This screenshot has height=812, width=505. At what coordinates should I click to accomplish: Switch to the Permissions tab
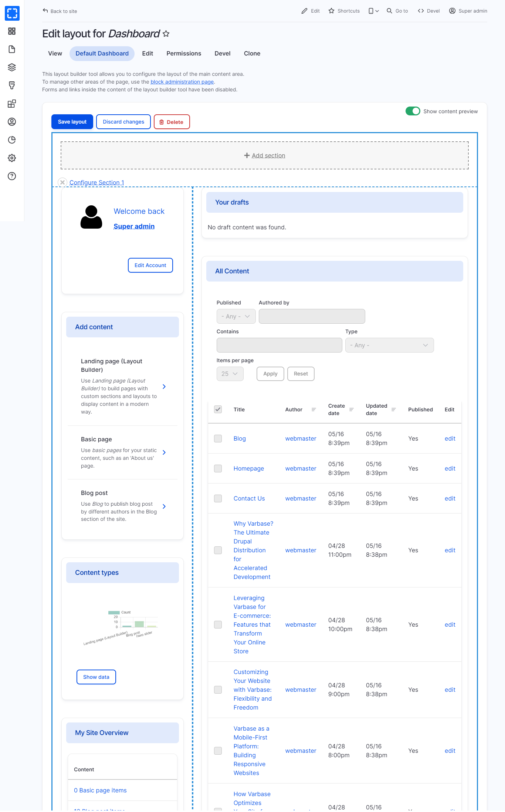184,54
